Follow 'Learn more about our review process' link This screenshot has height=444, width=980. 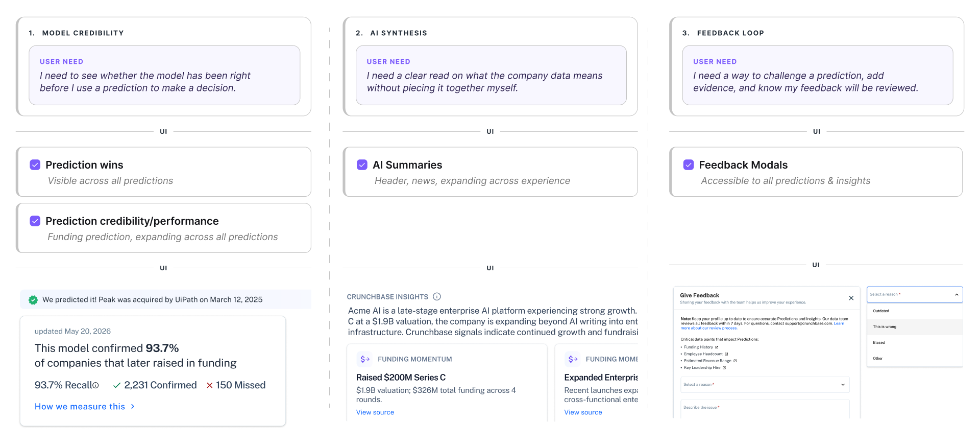(x=709, y=328)
